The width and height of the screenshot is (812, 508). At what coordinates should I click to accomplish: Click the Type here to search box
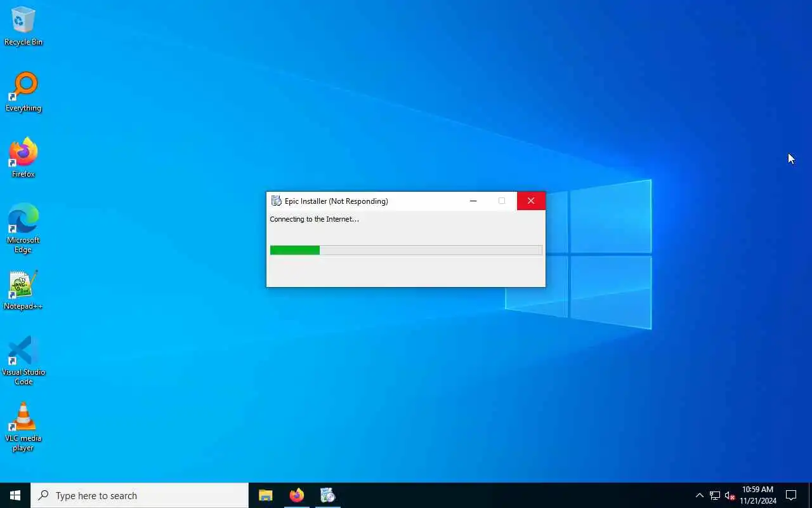(140, 495)
